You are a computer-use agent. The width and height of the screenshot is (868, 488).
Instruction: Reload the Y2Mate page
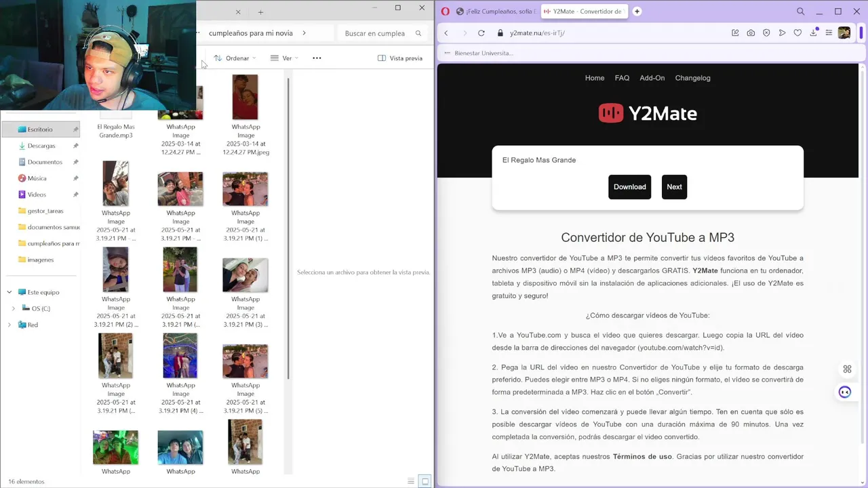click(x=481, y=33)
